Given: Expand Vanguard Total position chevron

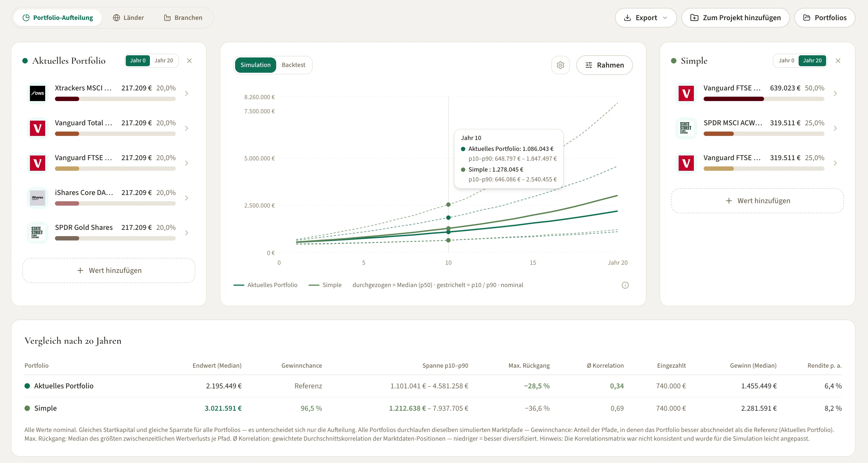Looking at the screenshot, I should point(187,128).
